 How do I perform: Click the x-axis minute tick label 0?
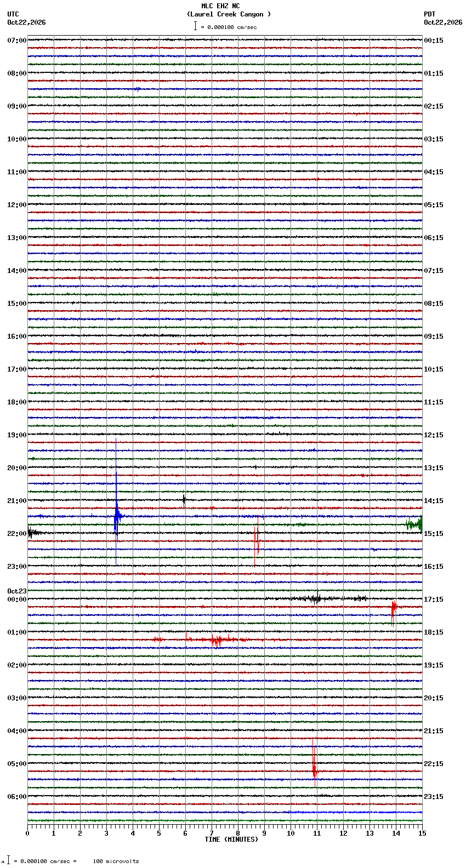(27, 833)
